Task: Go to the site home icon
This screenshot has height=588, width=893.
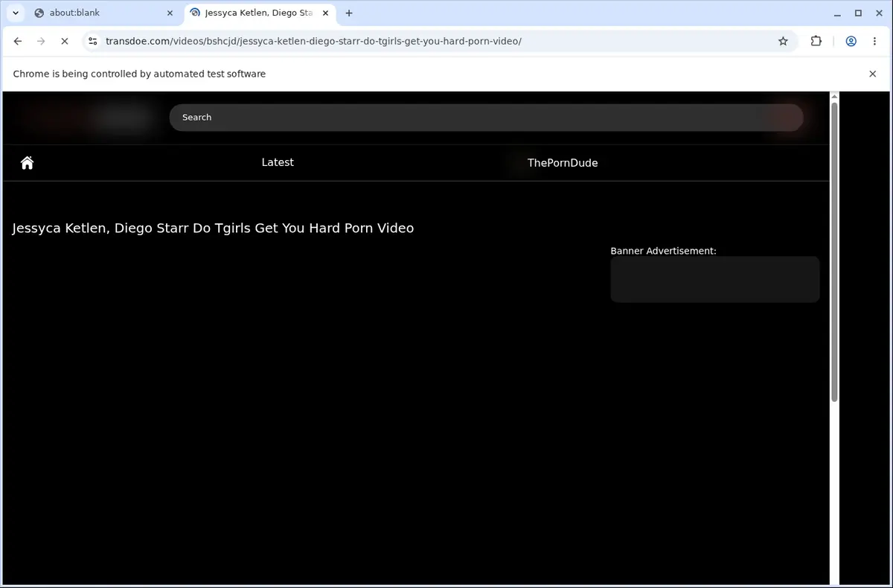Action: 28,163
